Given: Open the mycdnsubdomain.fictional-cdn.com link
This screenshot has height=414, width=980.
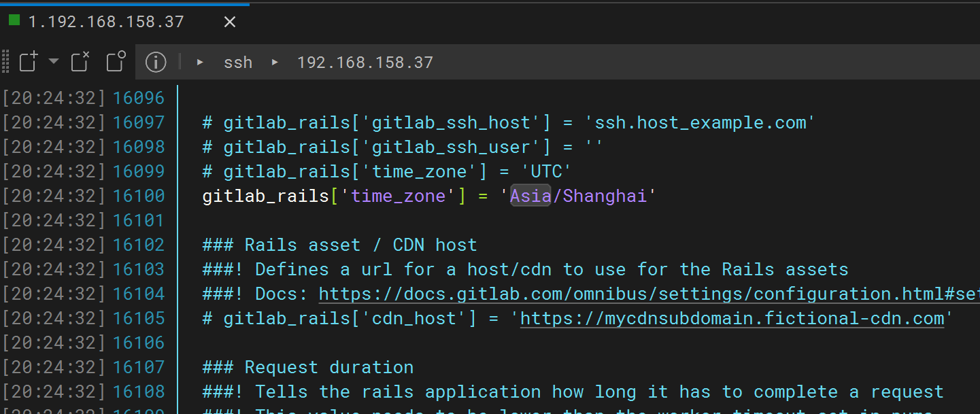Looking at the screenshot, I should click(x=732, y=318).
